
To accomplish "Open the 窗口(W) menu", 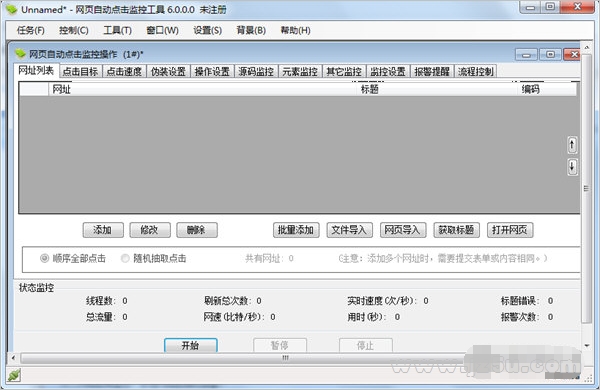I will tap(163, 30).
